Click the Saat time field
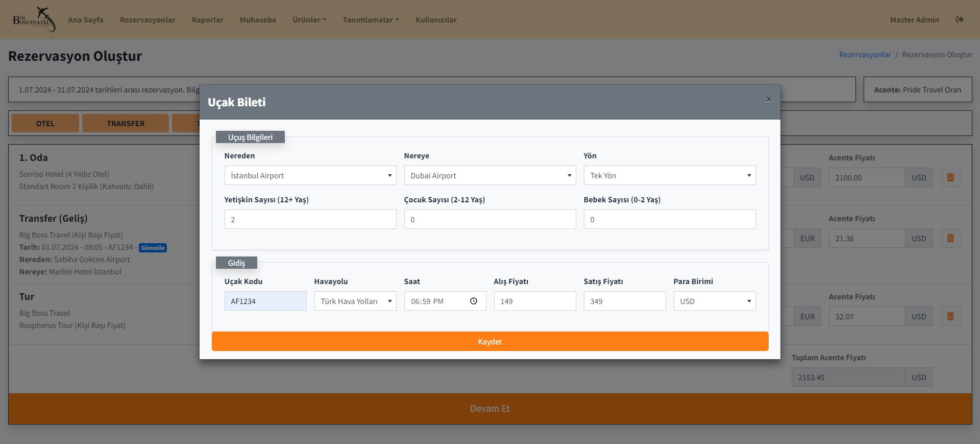The width and height of the screenshot is (980, 444). pos(445,301)
